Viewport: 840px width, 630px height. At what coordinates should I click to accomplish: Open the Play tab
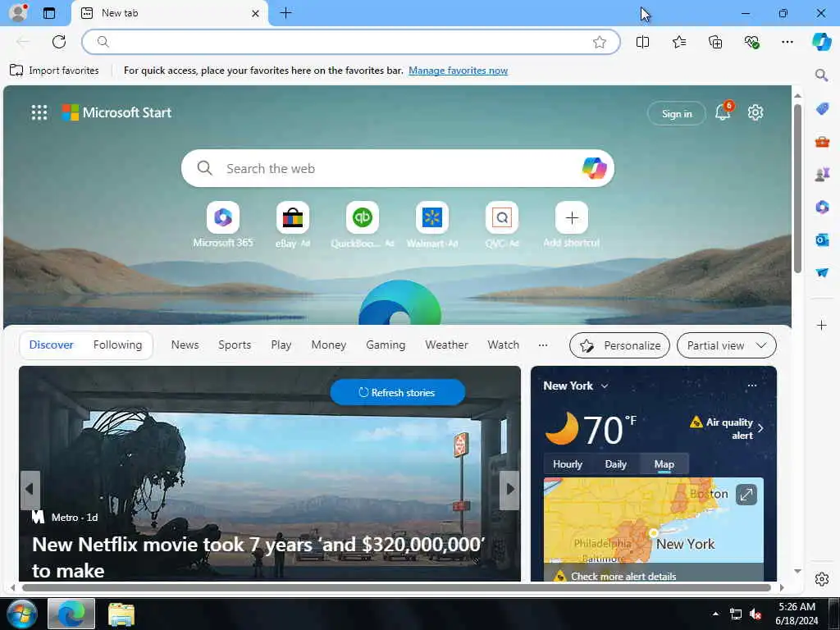281,345
